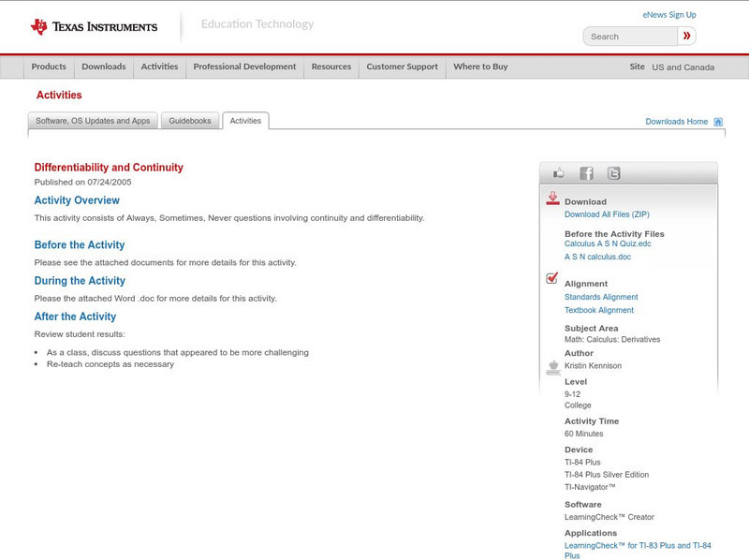Open the Products menu
Screen dimensions: 749x560
[x=49, y=66]
